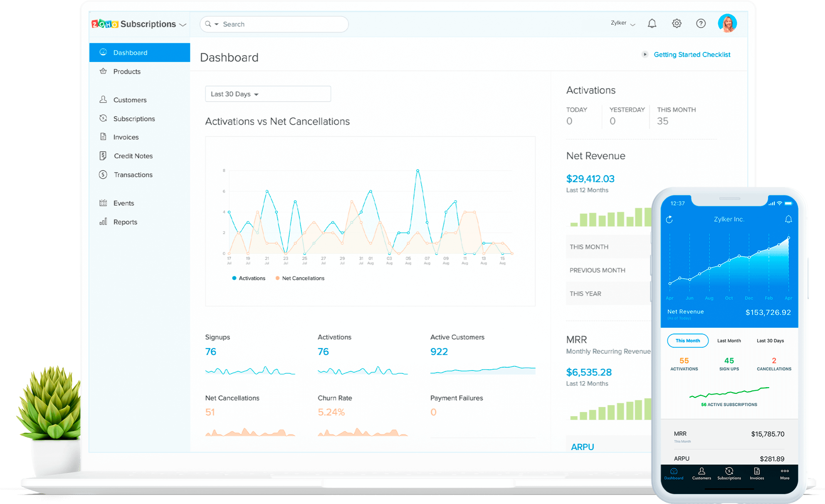The height and width of the screenshot is (504, 825).
Task: Click the Products basket icon
Action: [103, 71]
